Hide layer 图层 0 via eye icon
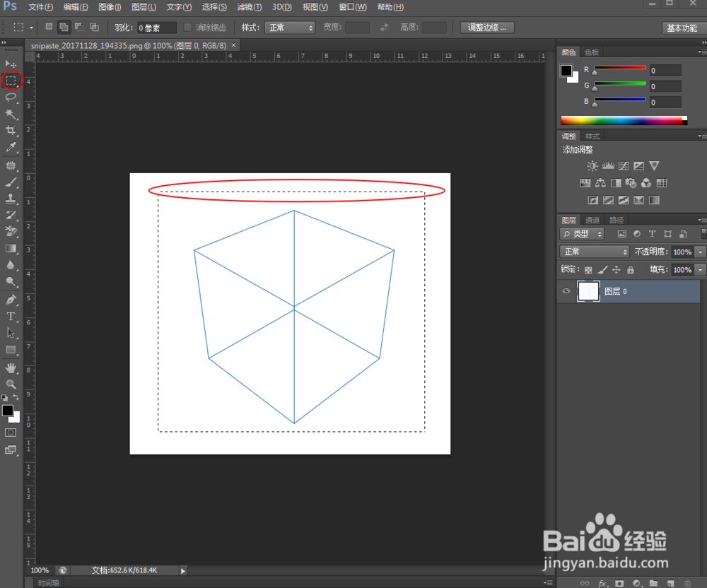This screenshot has width=707, height=588. [566, 291]
